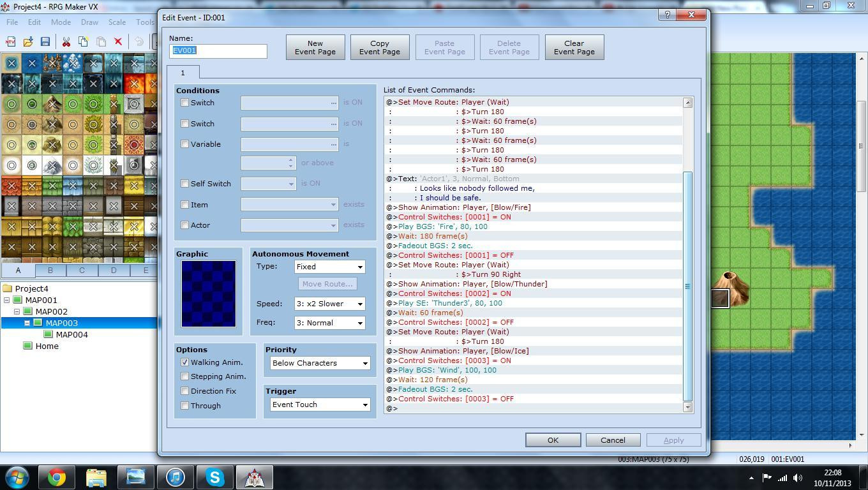Open the Edit menu
This screenshot has width=868, height=490.
[x=34, y=22]
